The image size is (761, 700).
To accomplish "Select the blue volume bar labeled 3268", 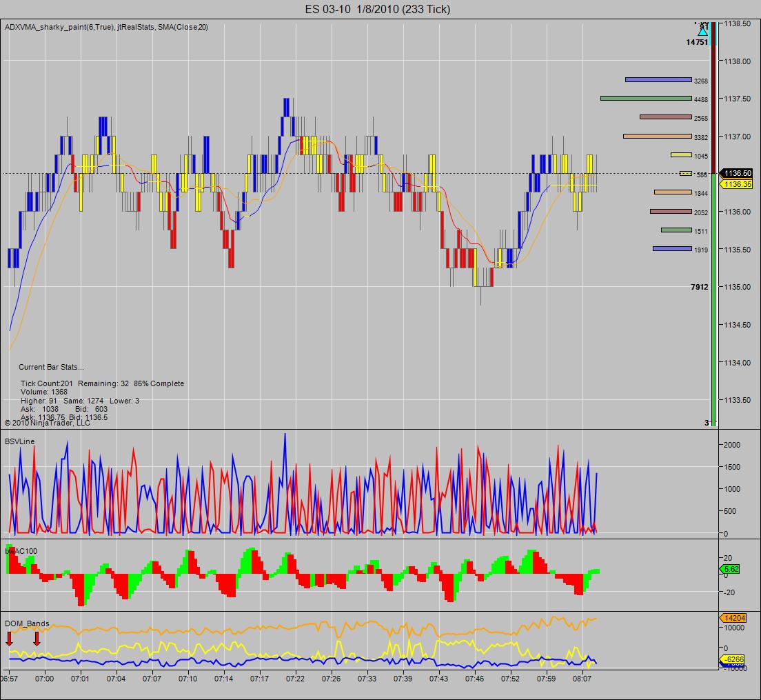I will click(658, 79).
